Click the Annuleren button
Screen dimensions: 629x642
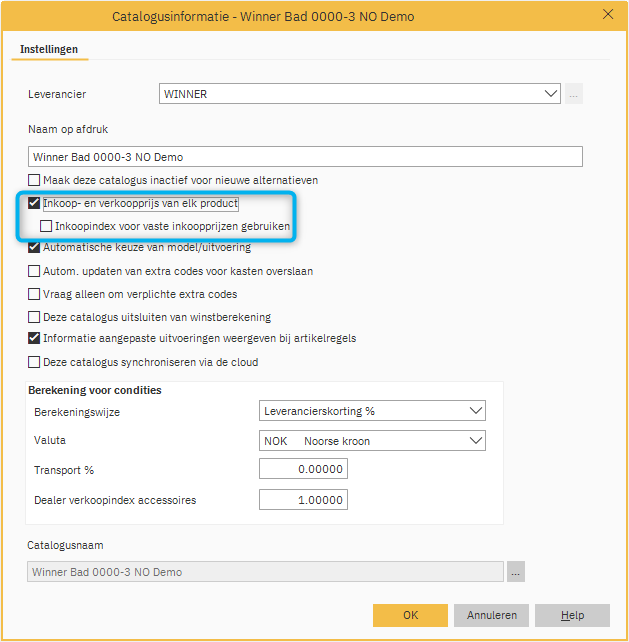tap(491, 615)
